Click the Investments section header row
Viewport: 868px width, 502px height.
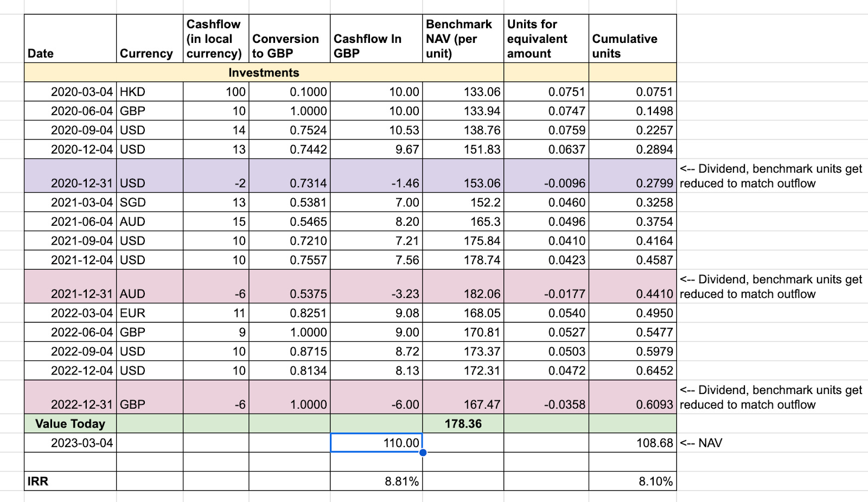[x=264, y=72]
